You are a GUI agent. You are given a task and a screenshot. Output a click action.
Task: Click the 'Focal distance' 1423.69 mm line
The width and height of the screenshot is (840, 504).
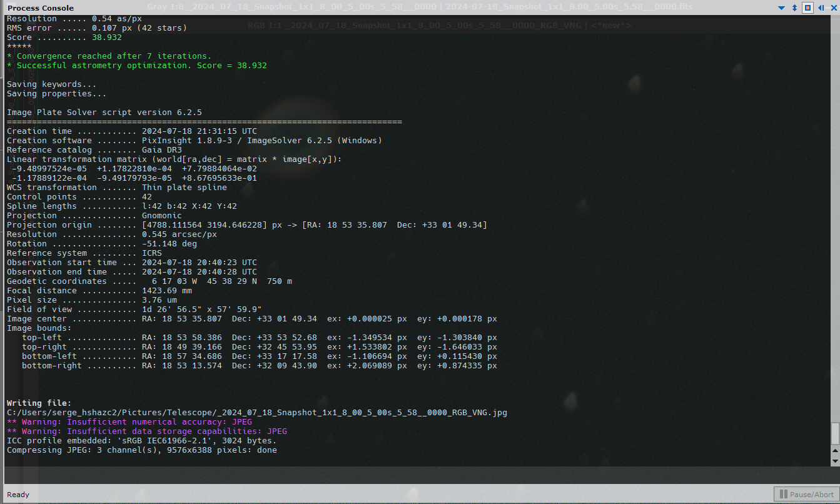99,291
